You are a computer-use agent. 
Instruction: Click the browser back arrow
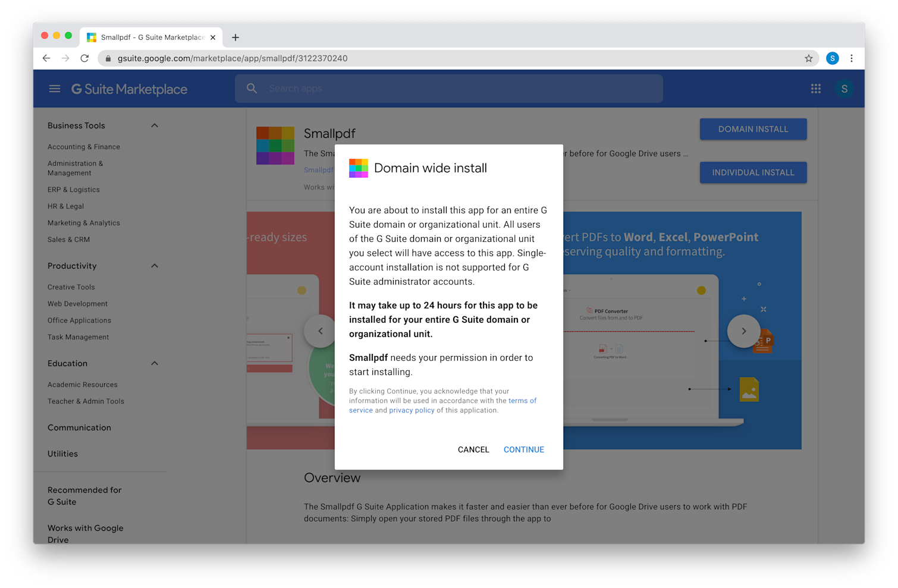[x=46, y=58]
